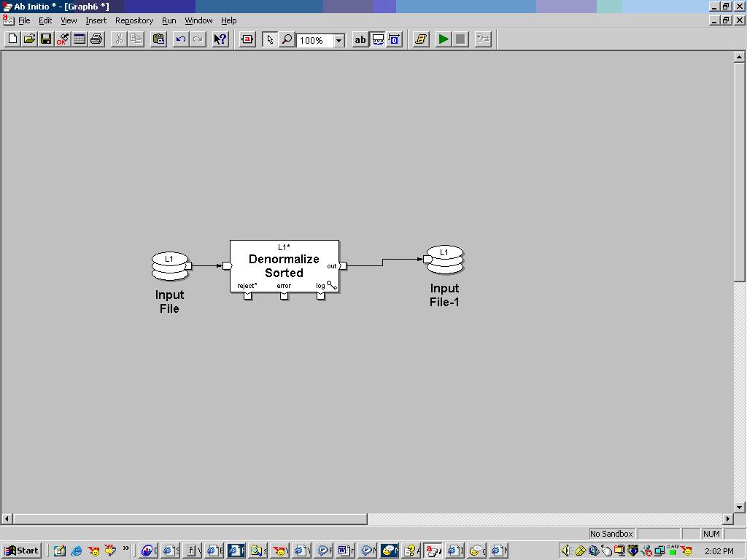
Task: Open the Repository menu
Action: (x=134, y=20)
